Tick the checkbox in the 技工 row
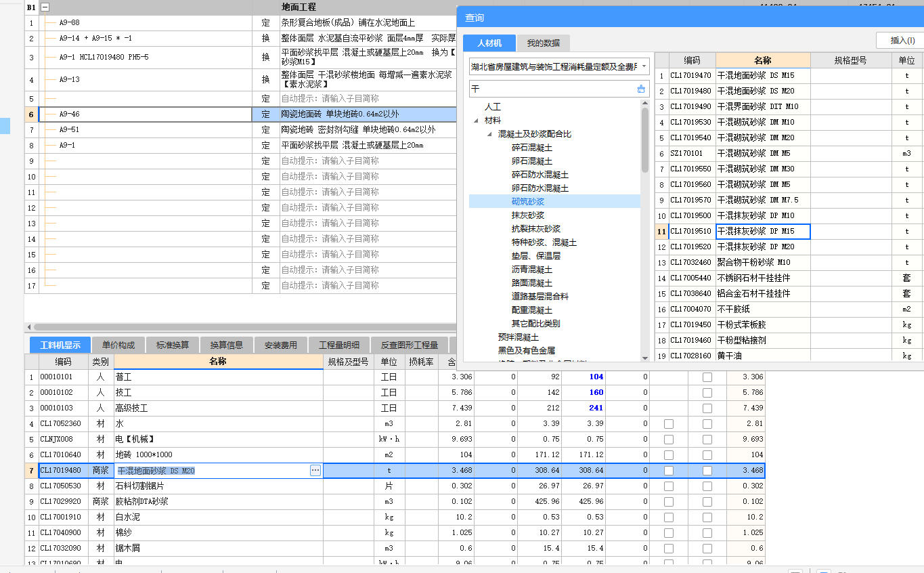 coord(707,393)
